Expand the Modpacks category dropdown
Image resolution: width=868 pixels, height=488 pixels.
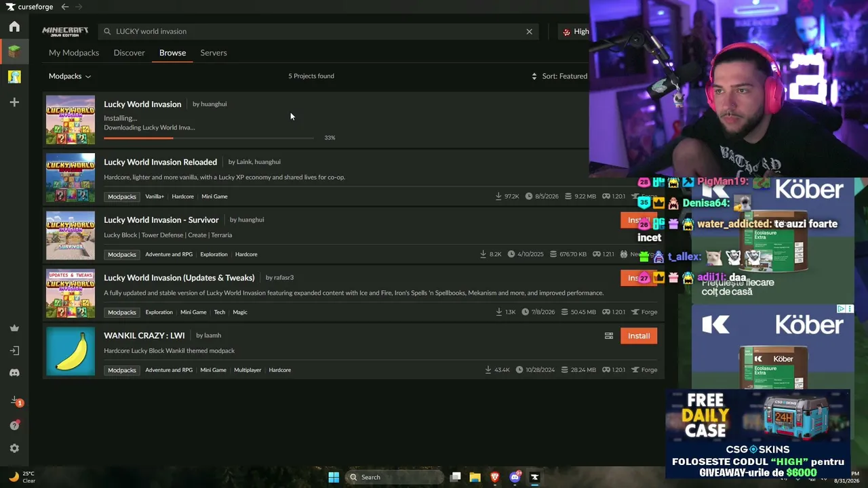tap(70, 76)
